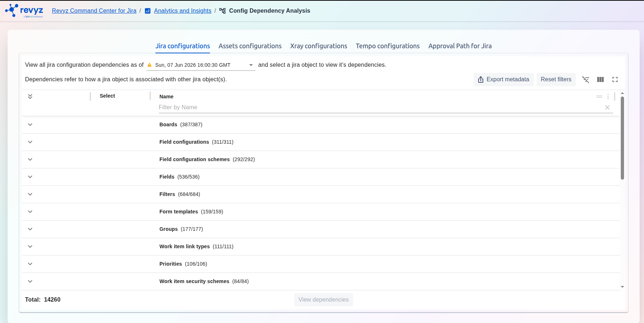Click the "Filters (684/684)" row label
The width and height of the screenshot is (644, 323).
point(180,194)
